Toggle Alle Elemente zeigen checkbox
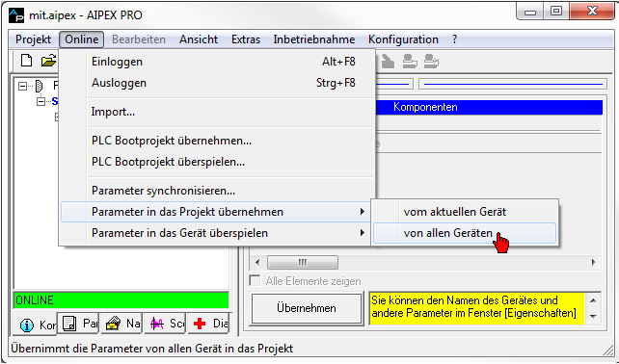This screenshot has width=619, height=364. tap(255, 281)
